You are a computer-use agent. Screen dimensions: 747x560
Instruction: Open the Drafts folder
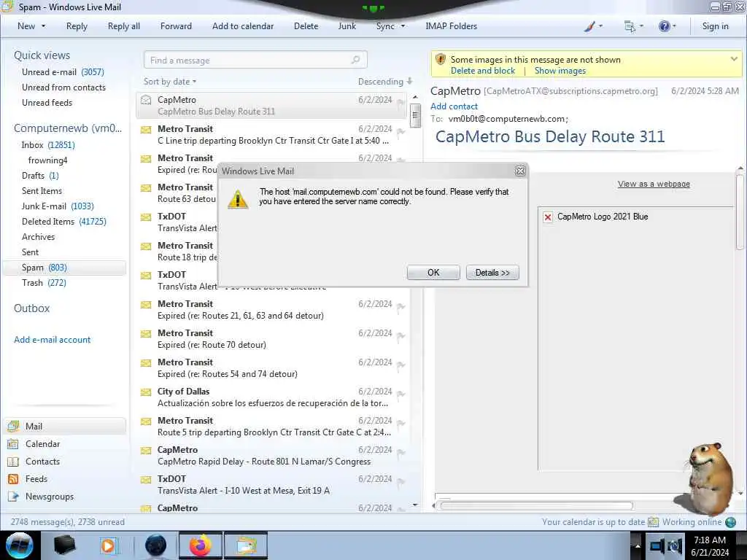click(41, 175)
